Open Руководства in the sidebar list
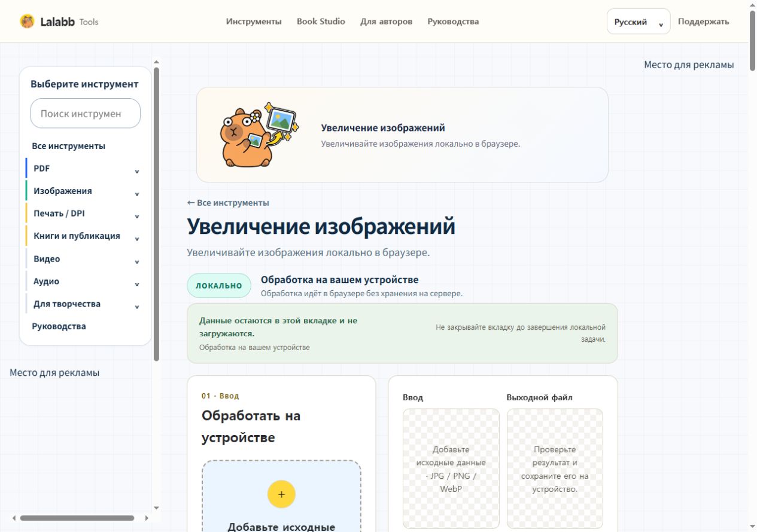This screenshot has width=757, height=532. pos(59,326)
